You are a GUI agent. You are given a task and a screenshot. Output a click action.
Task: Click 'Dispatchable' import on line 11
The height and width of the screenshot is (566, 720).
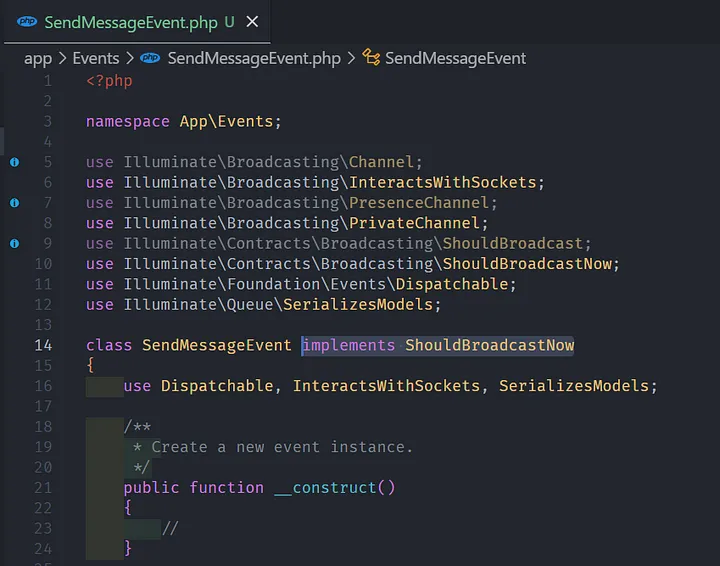tap(452, 284)
